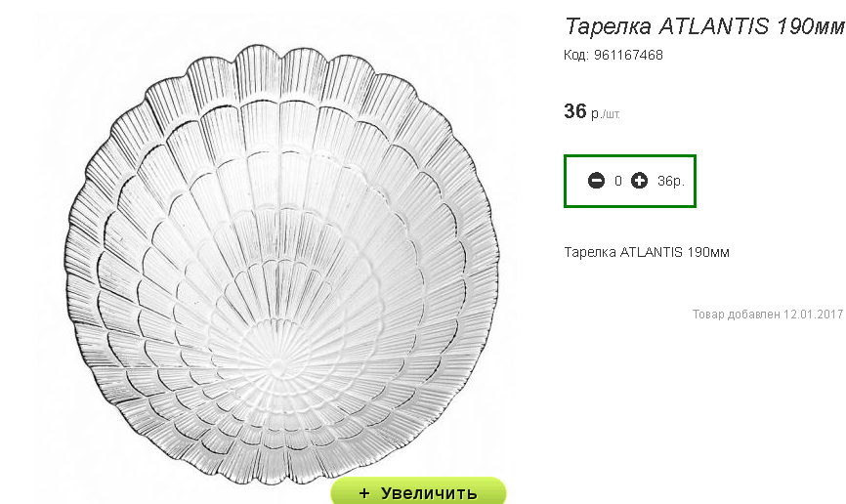Click the plus sign inside Увеличить button
This screenshot has width=846, height=504.
click(364, 493)
